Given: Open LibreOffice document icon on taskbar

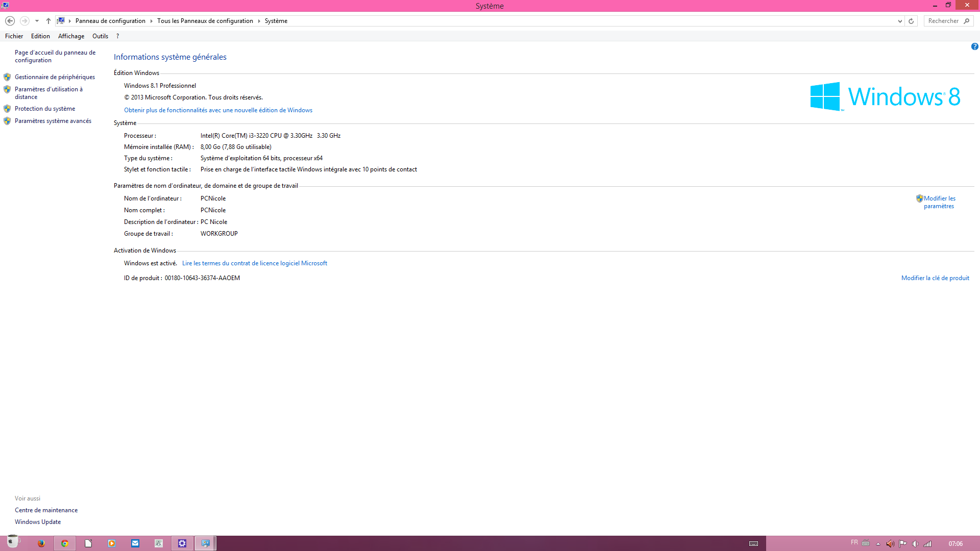Looking at the screenshot, I should [x=88, y=543].
